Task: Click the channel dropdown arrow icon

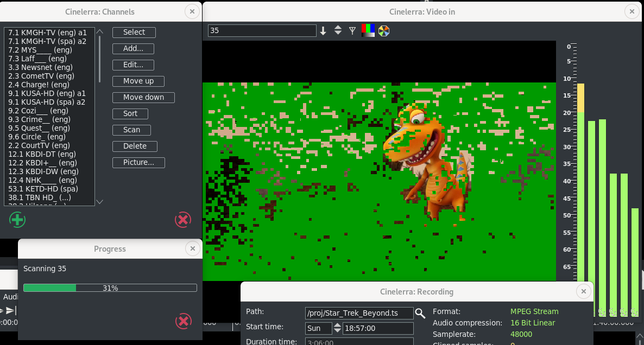Action: [x=323, y=31]
